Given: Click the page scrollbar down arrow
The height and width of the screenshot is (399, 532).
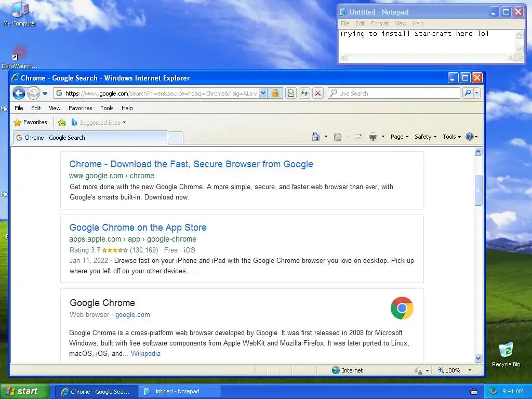Looking at the screenshot, I should pyautogui.click(x=478, y=358).
